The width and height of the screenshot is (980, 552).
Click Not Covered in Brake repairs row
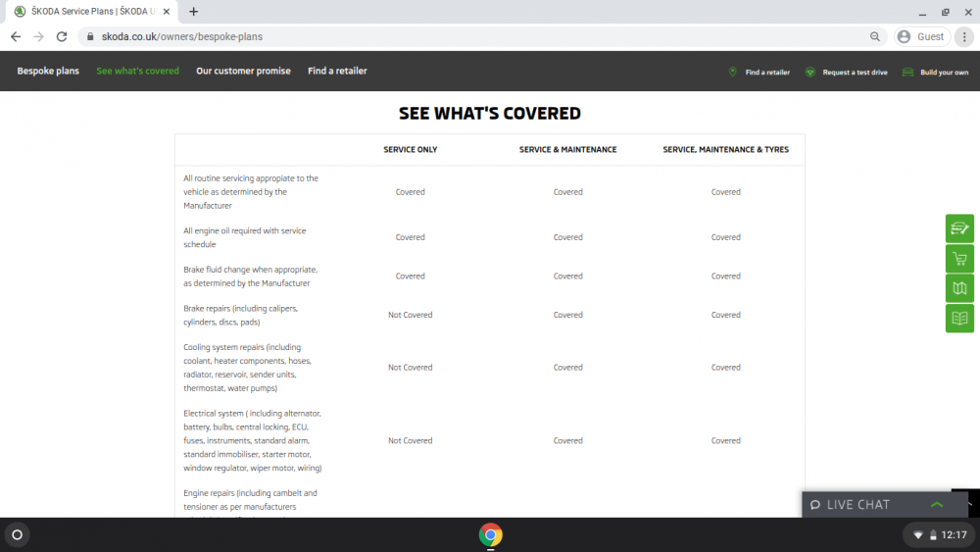click(410, 315)
